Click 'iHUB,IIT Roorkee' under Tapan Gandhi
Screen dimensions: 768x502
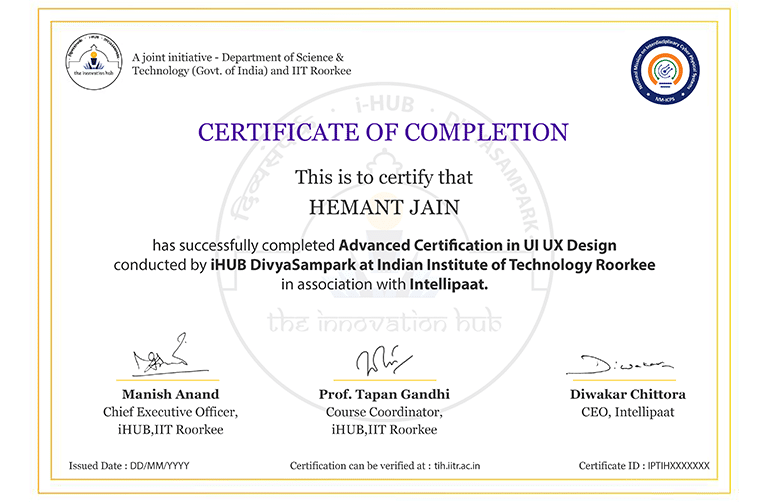coord(384,430)
